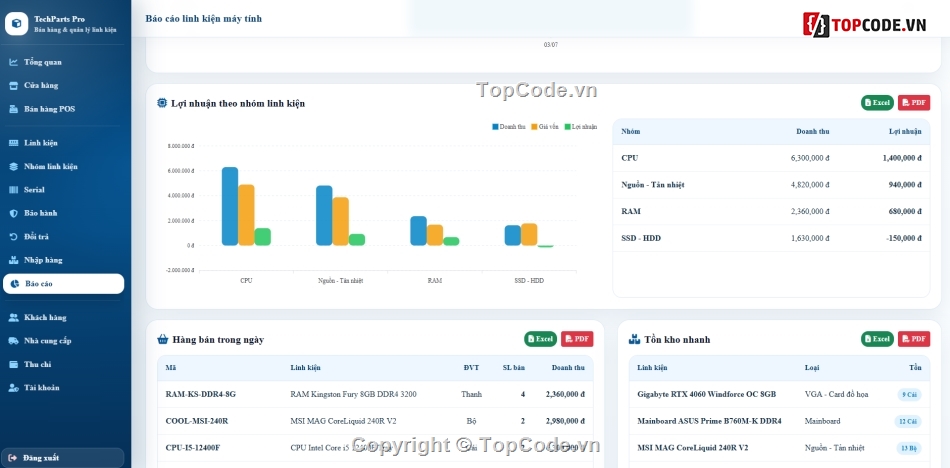This screenshot has height=468, width=950.
Task: Click the Doanh thu column header in profit table
Action: pos(812,132)
